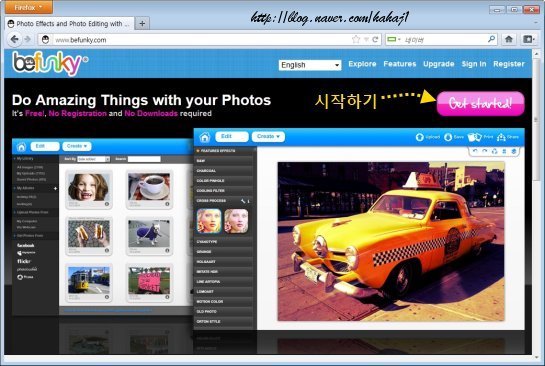Select the B&W effect row

(223, 161)
